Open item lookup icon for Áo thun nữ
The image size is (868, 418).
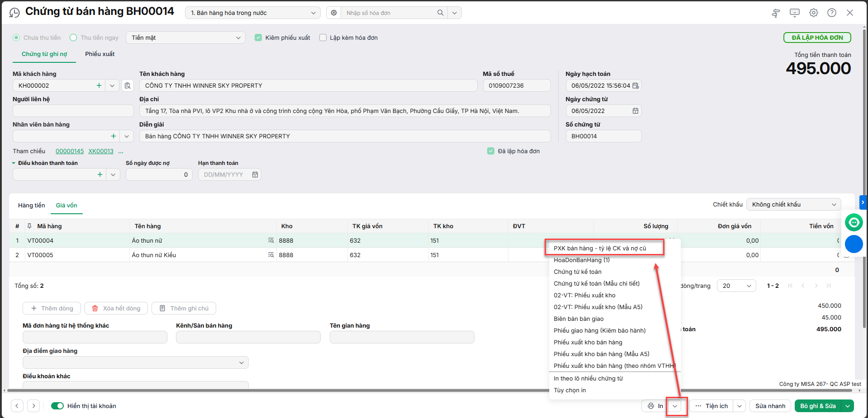pos(271,240)
